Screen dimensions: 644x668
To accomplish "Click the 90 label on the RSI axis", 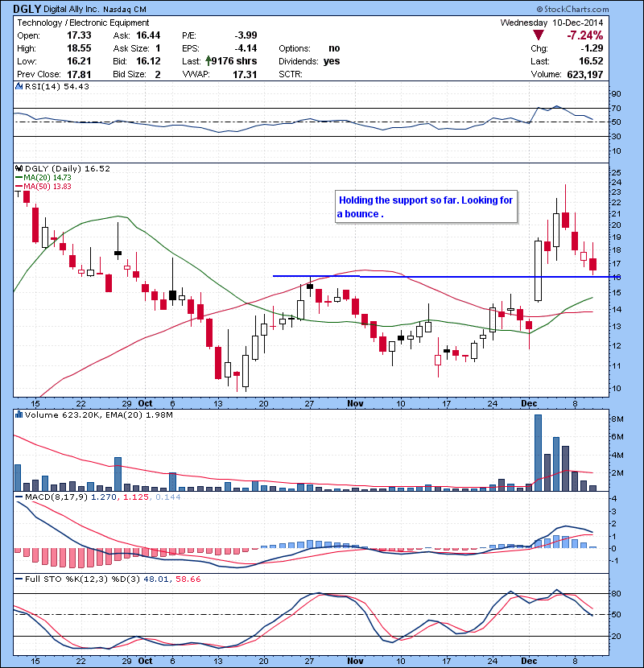I will coord(616,93).
